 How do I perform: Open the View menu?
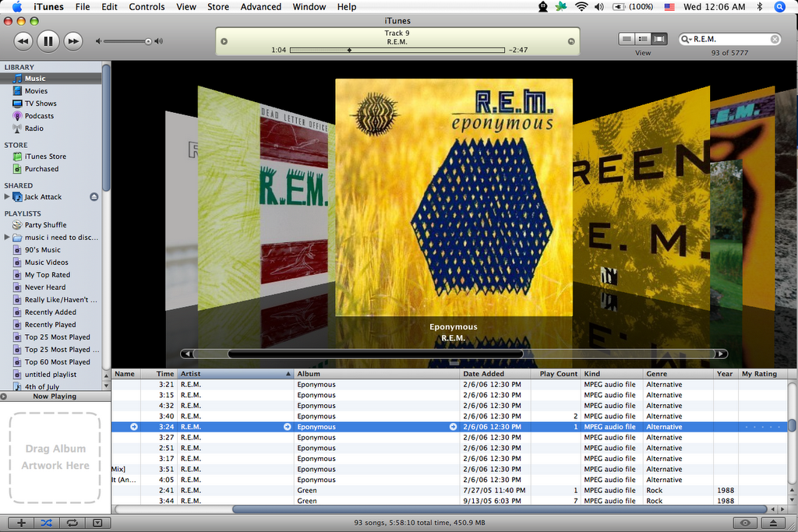coord(186,6)
